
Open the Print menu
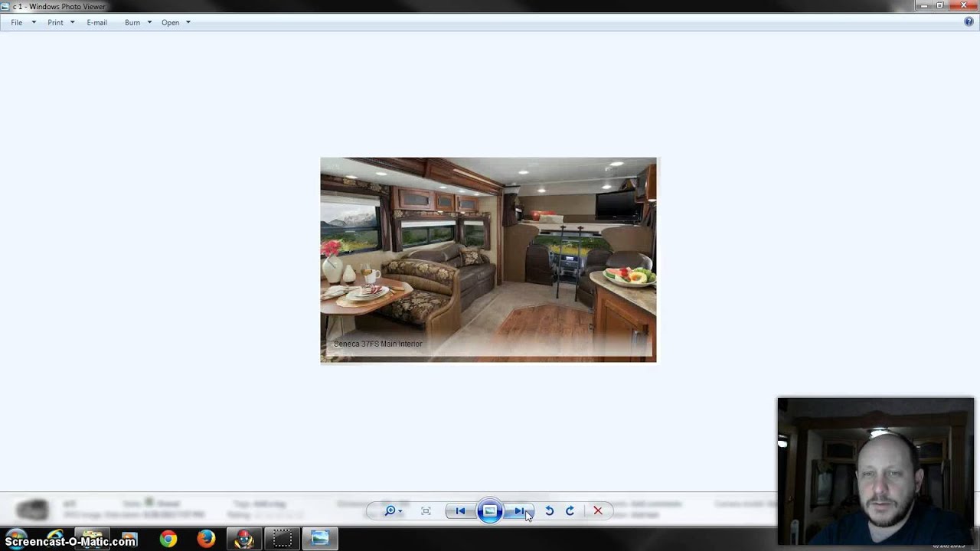tap(55, 23)
